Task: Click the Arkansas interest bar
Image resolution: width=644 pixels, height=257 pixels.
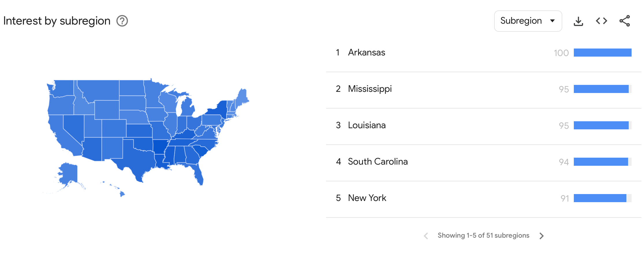Action: point(602,53)
